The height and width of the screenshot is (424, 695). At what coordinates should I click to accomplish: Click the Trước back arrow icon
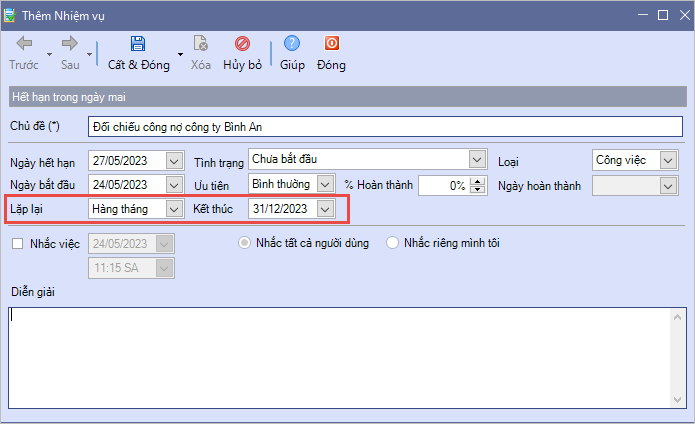[x=24, y=44]
